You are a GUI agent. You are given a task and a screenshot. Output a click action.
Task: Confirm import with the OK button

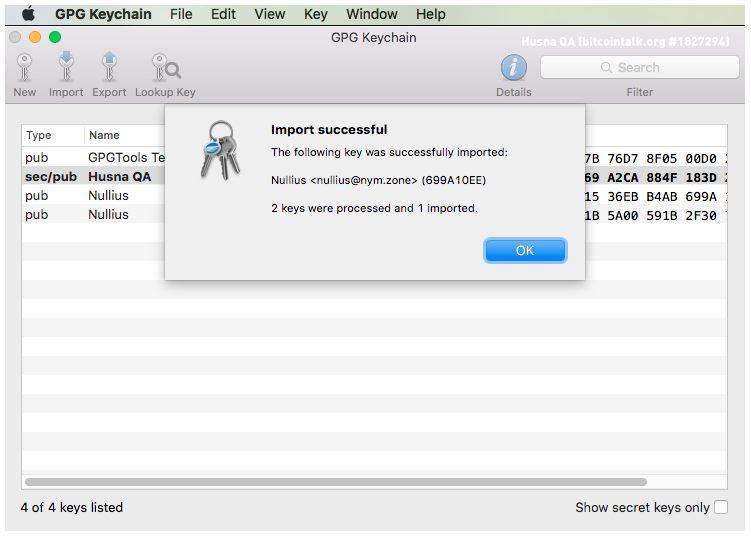click(x=525, y=251)
